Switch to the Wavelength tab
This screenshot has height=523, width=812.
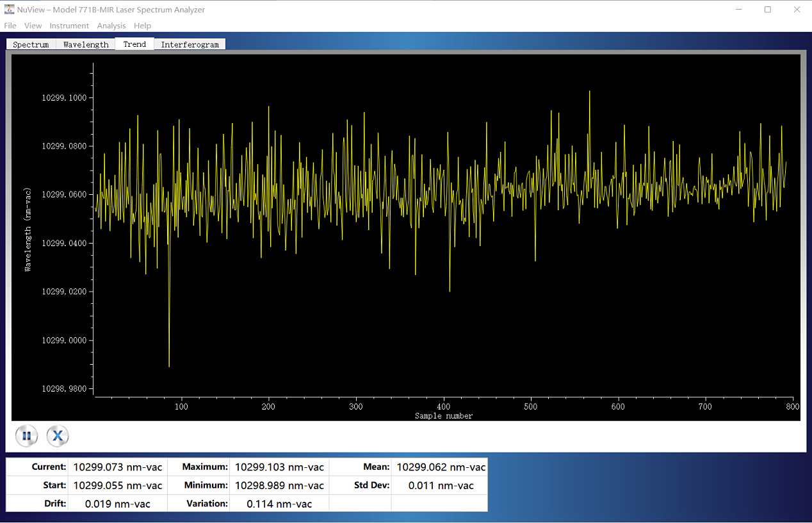(x=86, y=44)
